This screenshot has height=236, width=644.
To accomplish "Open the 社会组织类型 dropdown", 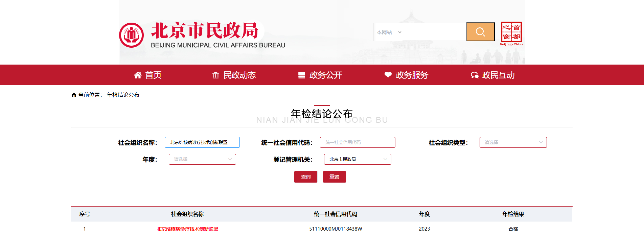I will coord(513,142).
